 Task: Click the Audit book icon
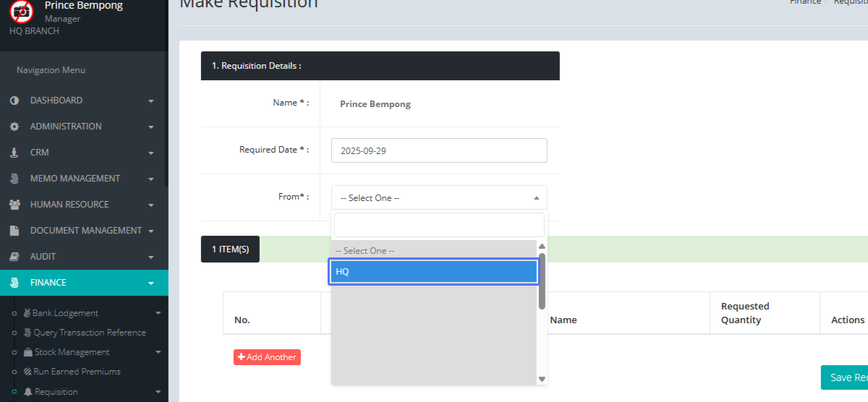pos(14,257)
